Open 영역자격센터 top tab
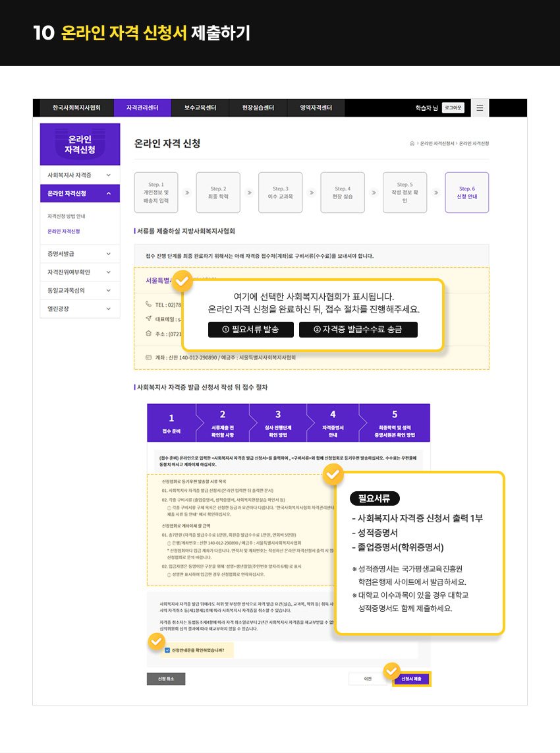 (x=316, y=108)
